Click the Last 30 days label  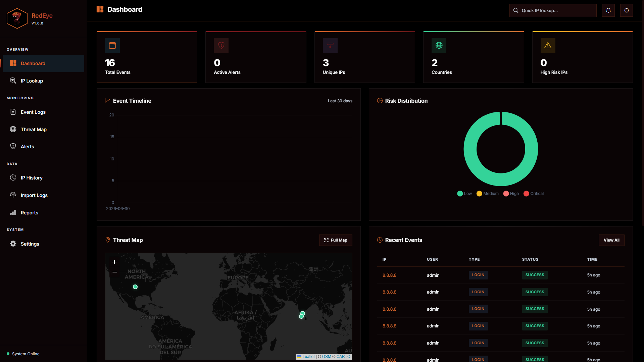coord(340,101)
